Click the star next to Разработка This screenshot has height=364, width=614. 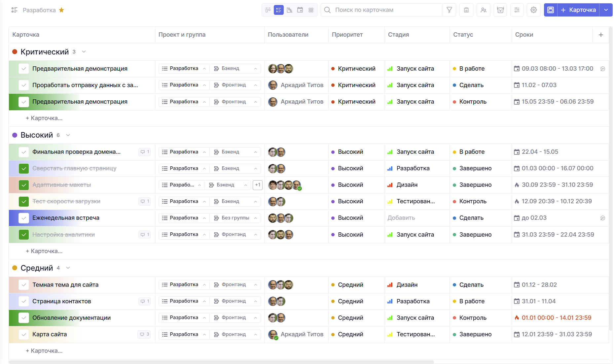(x=61, y=10)
